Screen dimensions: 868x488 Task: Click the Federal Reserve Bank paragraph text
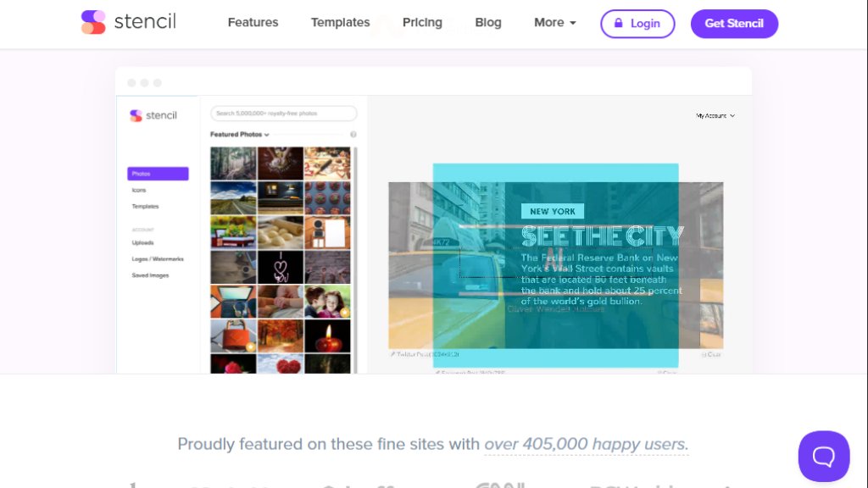[x=601, y=280]
